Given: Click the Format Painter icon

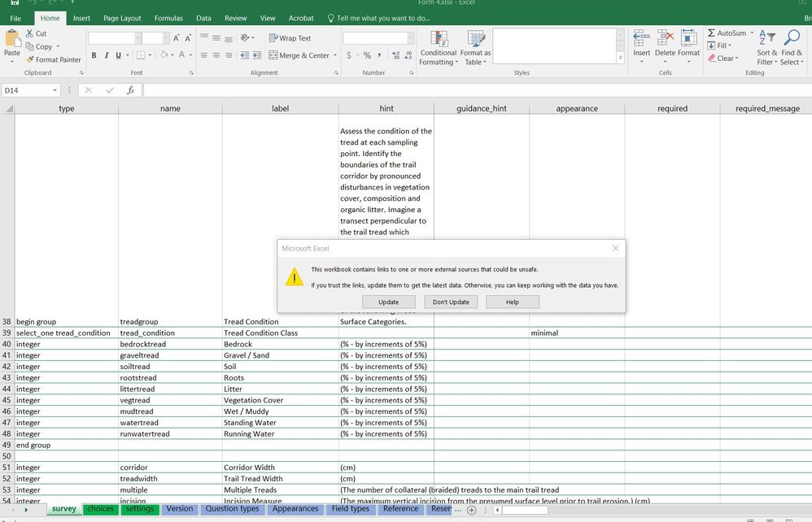Looking at the screenshot, I should (30, 59).
